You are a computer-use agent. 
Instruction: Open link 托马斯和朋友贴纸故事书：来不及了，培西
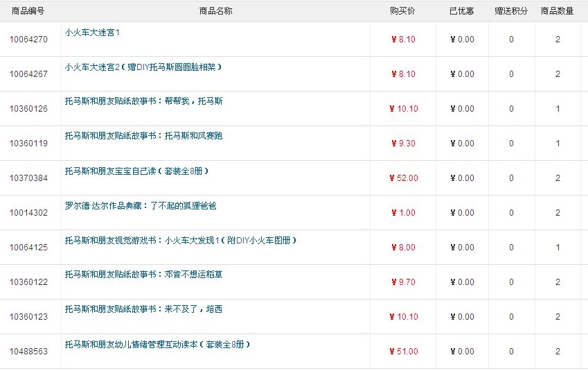(x=143, y=309)
